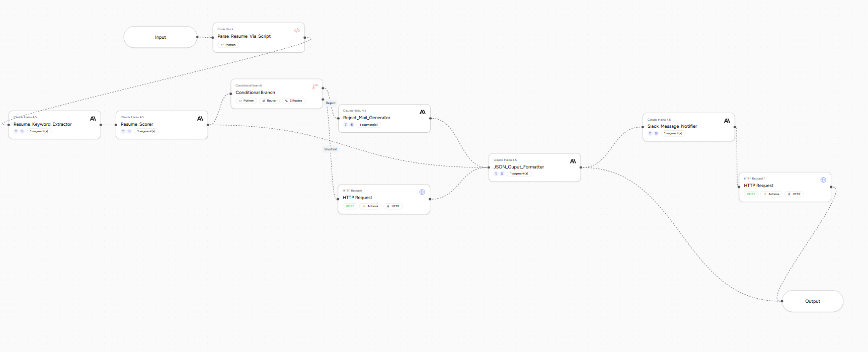The image size is (868, 352).
Task: Click the HTTP Request 1 header label
Action: [x=754, y=179]
